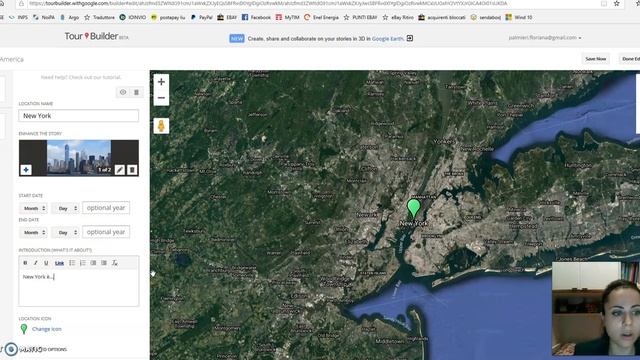Click the Start Date optional year field
The width and height of the screenshot is (640, 360).
click(x=106, y=208)
